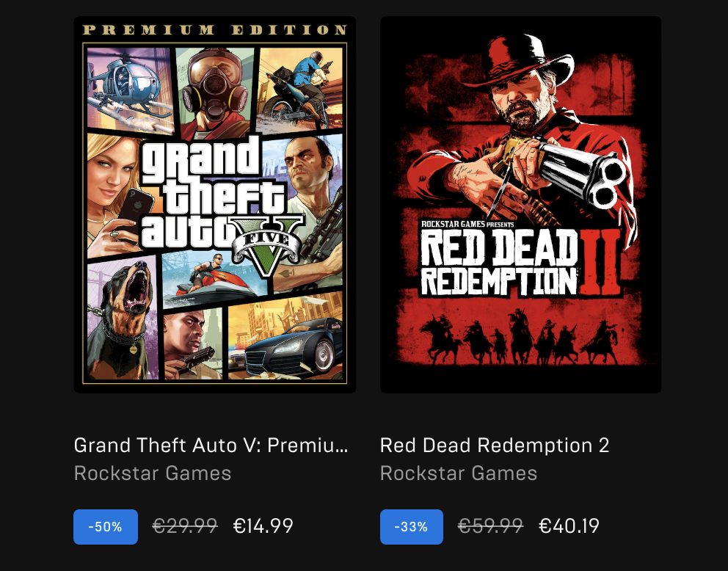Screen dimensions: 728x571
Task: Open the Grand Theft Auto V cover image
Action: [214, 205]
